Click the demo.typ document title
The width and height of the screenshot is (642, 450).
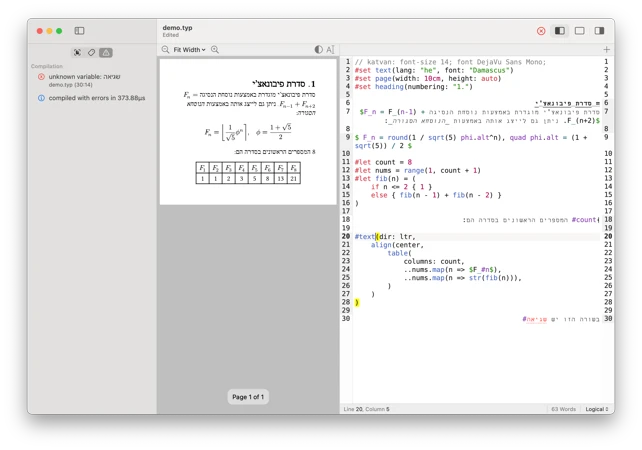[177, 28]
